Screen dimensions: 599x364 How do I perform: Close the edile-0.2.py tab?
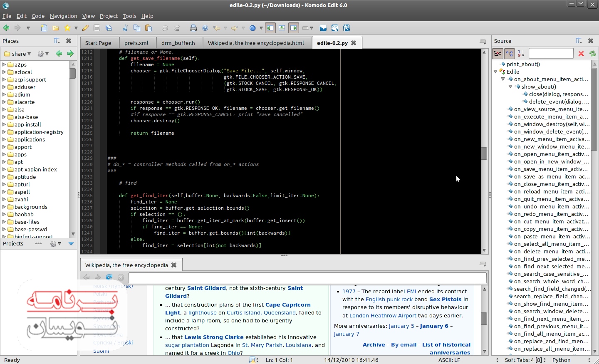pos(354,43)
